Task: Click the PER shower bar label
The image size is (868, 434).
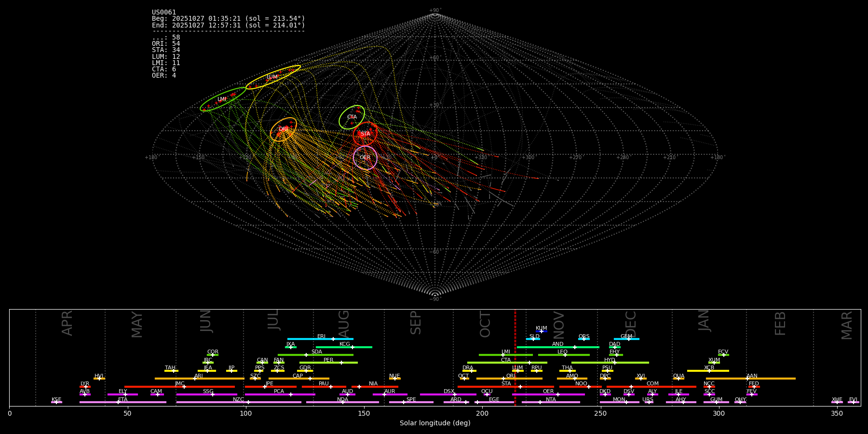Action: (x=328, y=360)
